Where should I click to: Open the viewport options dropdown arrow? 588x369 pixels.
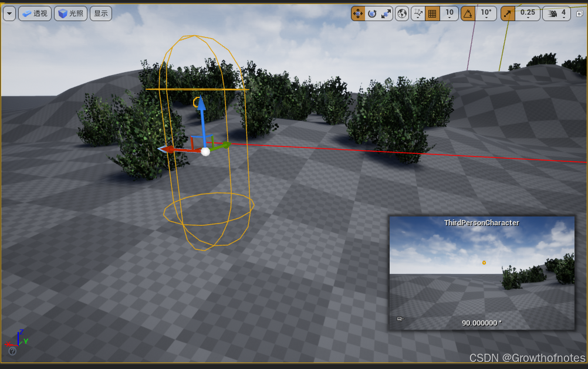coord(9,13)
